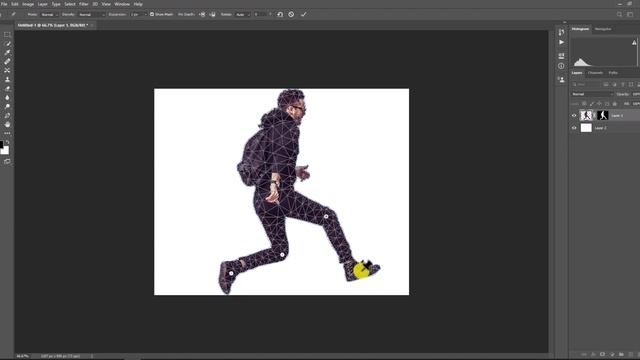The image size is (640, 360).
Task: Select the crossed scissors-like tool
Action: pos(7,71)
